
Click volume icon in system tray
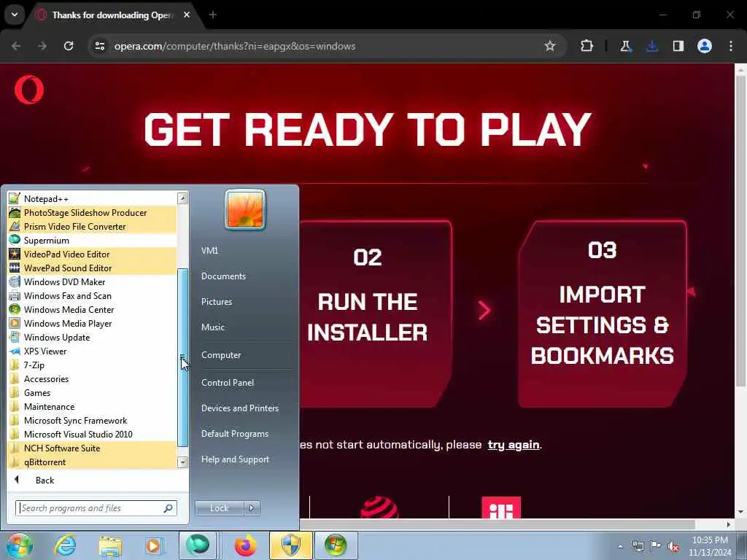673,546
